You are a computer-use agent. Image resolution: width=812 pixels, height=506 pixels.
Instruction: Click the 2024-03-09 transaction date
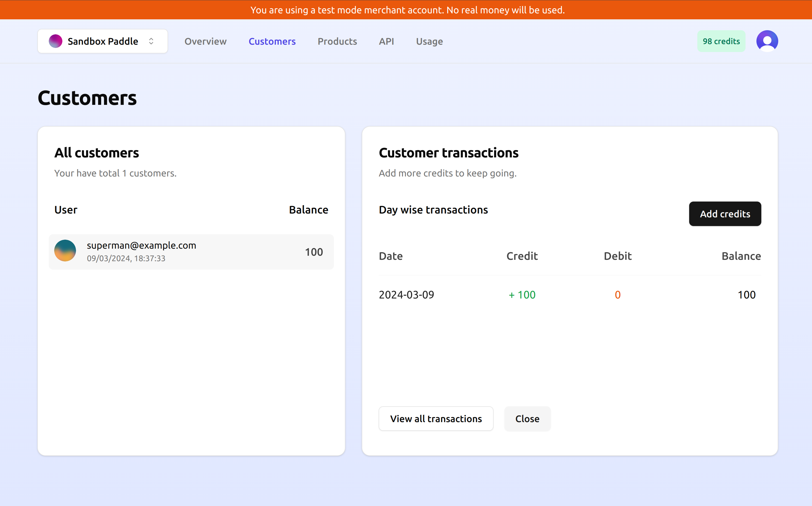tap(406, 295)
